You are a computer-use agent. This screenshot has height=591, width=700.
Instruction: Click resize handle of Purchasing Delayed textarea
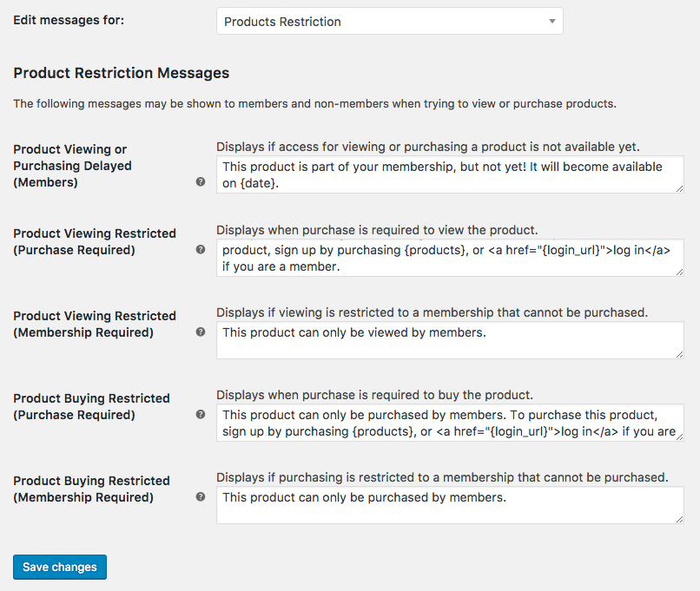(x=679, y=188)
